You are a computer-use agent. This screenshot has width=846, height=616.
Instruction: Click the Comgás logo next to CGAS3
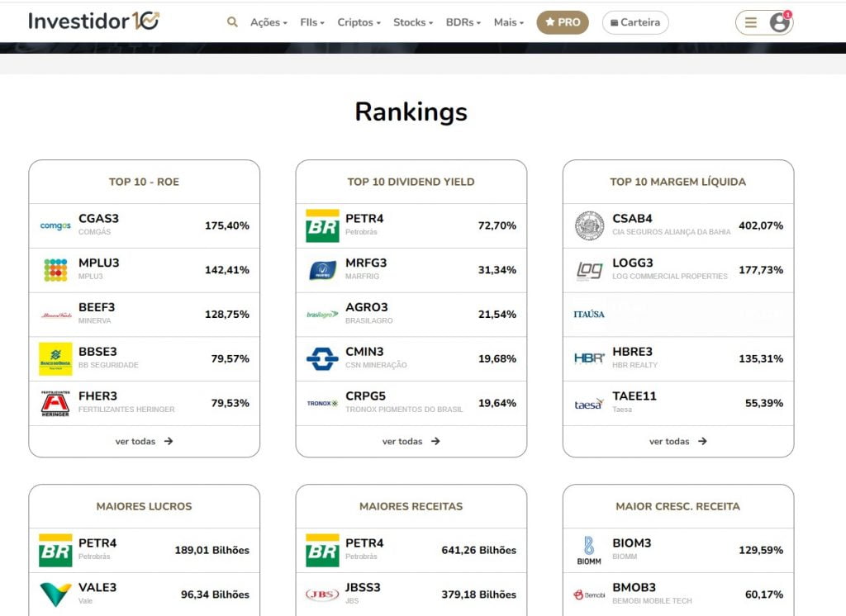tap(55, 225)
